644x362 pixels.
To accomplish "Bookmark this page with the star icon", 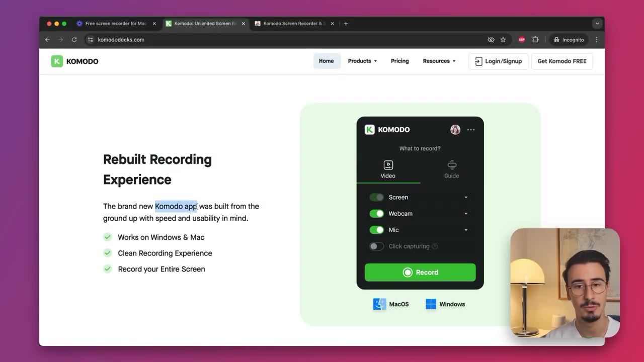I will [503, 40].
